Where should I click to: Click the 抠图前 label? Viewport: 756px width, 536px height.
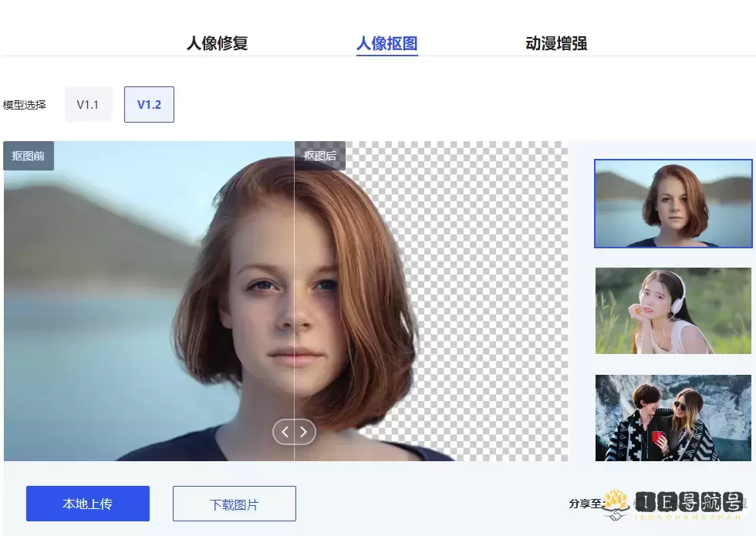[29, 156]
